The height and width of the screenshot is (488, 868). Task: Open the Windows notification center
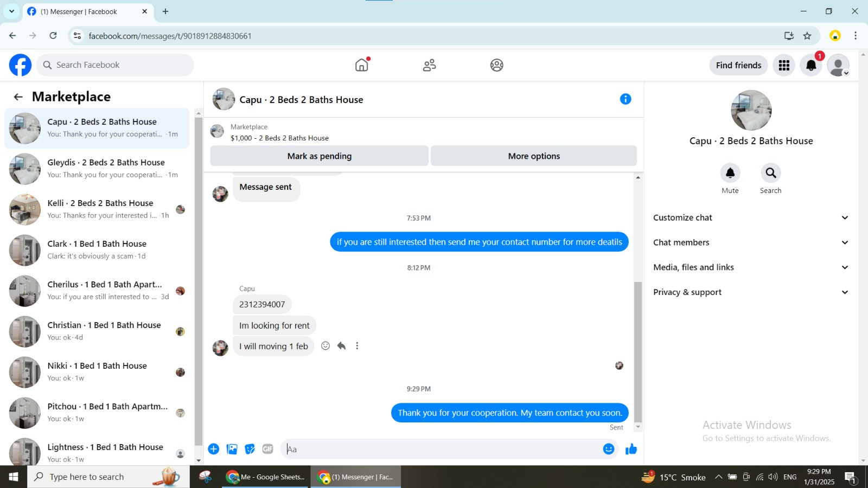(850, 477)
